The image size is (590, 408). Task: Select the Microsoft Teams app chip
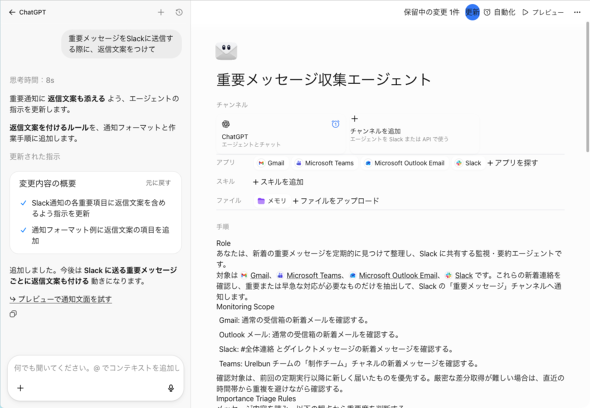325,163
